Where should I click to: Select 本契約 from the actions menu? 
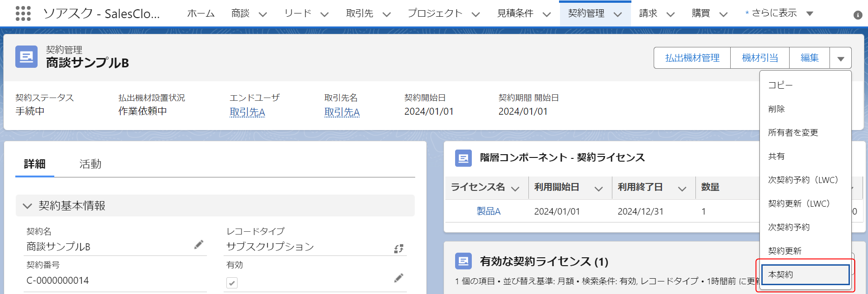point(805,274)
